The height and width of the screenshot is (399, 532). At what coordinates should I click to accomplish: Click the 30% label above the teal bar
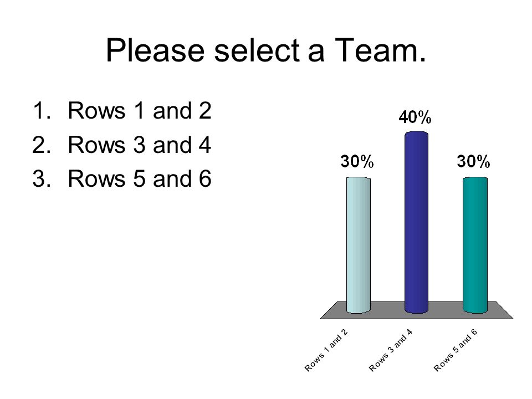(x=473, y=161)
